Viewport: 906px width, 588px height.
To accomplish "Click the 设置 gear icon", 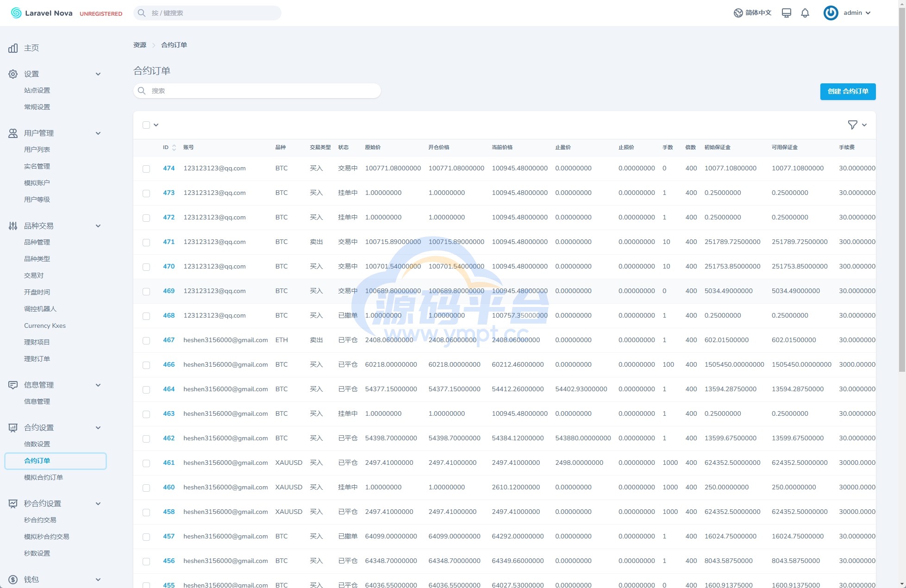I will click(13, 74).
